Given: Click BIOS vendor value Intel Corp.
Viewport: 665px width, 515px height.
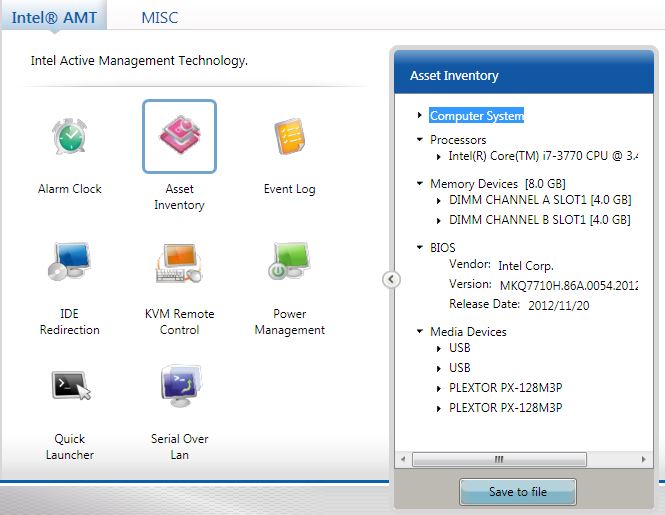Looking at the screenshot, I should coord(526,266).
